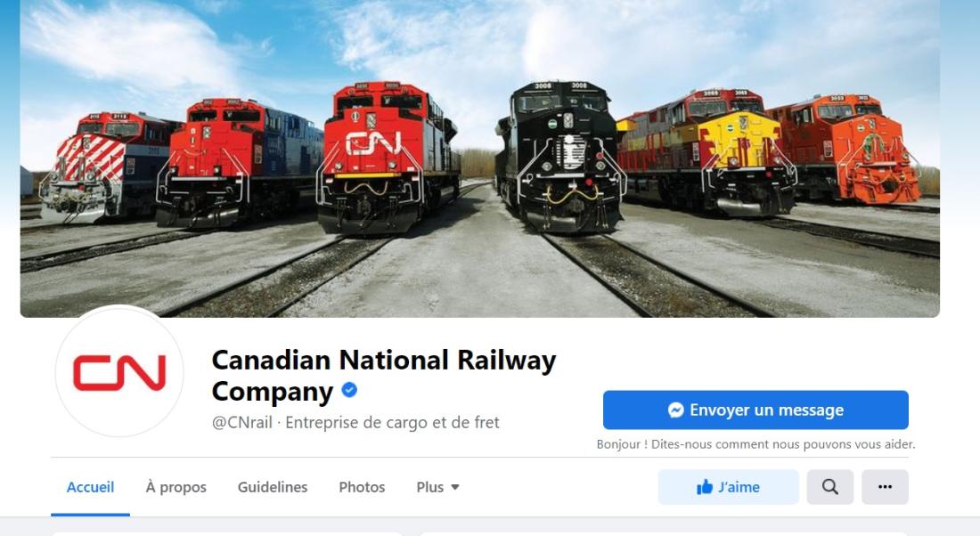This screenshot has height=536, width=980.
Task: Switch to the Accueil tab
Action: [90, 487]
